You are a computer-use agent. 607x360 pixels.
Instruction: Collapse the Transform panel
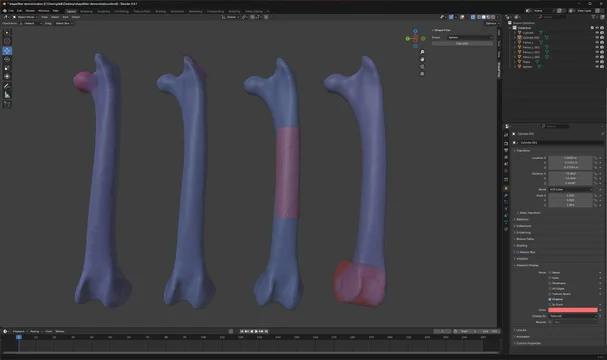523,151
